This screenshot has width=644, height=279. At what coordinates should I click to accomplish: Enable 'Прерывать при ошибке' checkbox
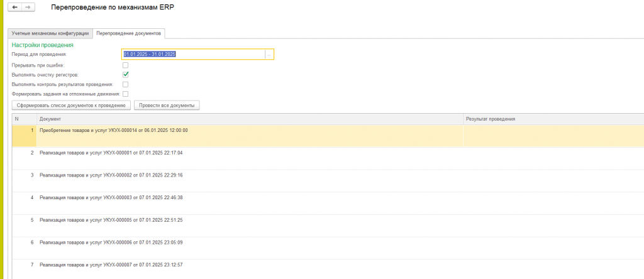(126, 65)
